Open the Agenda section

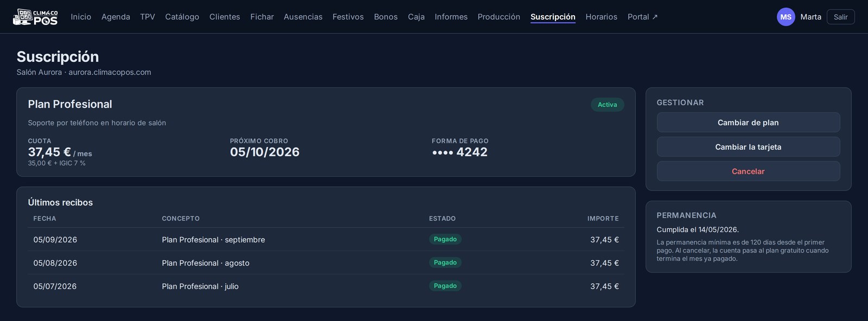pyautogui.click(x=116, y=17)
